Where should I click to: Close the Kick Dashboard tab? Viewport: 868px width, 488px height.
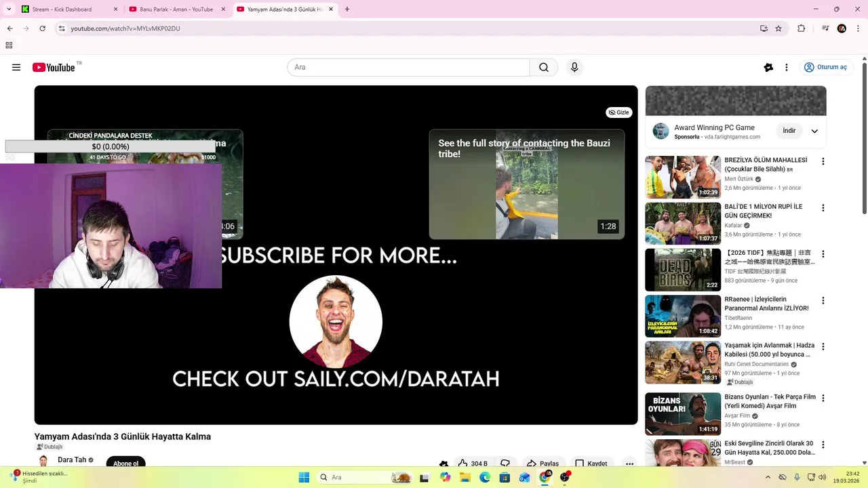tap(115, 9)
